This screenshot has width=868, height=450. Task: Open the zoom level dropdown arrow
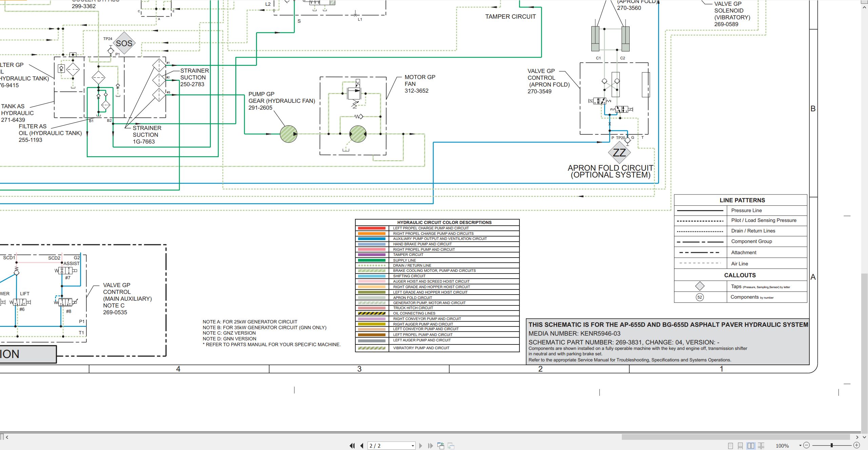pos(800,445)
